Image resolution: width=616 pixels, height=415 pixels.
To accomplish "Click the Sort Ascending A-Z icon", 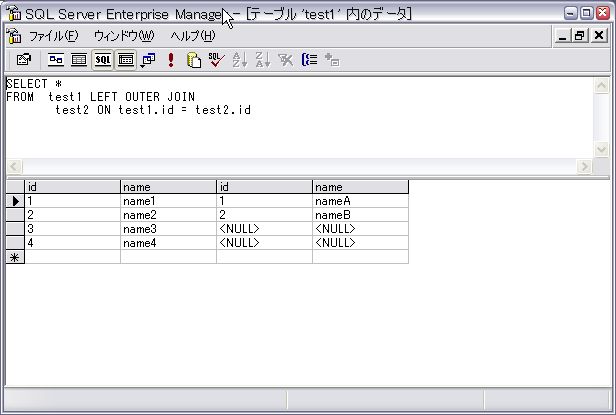I will (x=239, y=60).
